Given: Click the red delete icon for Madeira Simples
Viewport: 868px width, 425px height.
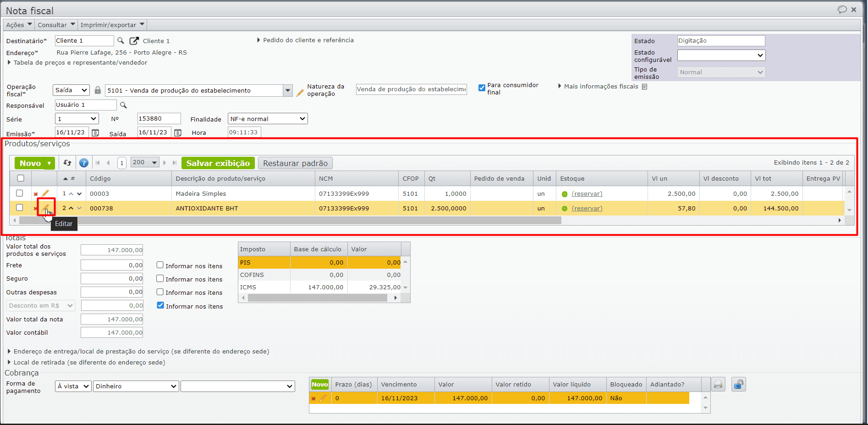Looking at the screenshot, I should 36,194.
